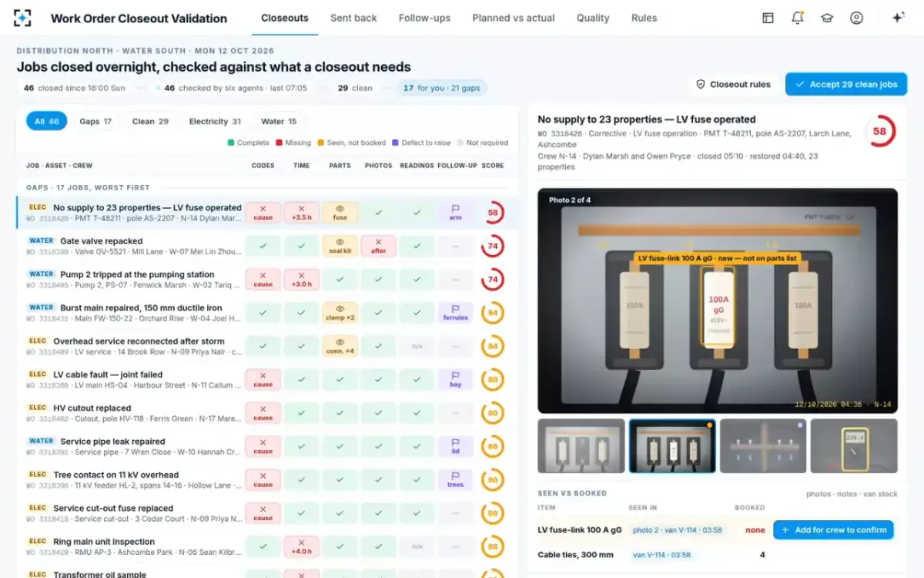Click score ring 58 in the job list
The image size is (924, 578).
493,213
